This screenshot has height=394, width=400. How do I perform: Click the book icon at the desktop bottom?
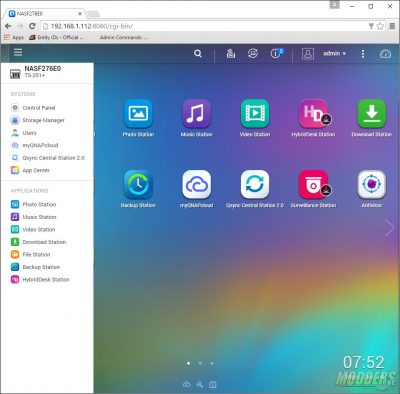(213, 385)
